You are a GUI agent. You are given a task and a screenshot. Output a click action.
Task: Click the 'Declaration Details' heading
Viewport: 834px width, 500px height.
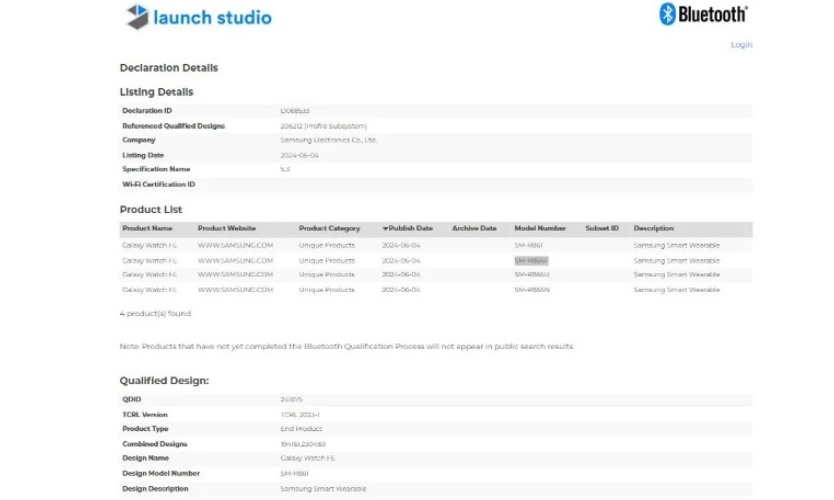click(169, 68)
